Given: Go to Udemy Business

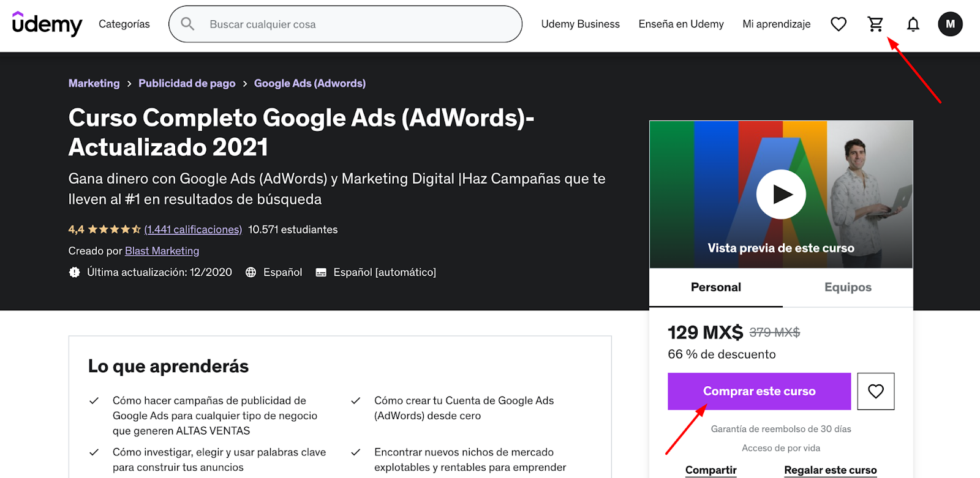Looking at the screenshot, I should click(581, 24).
